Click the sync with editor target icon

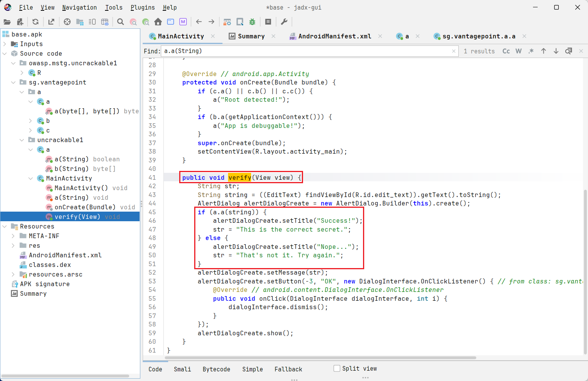click(67, 22)
